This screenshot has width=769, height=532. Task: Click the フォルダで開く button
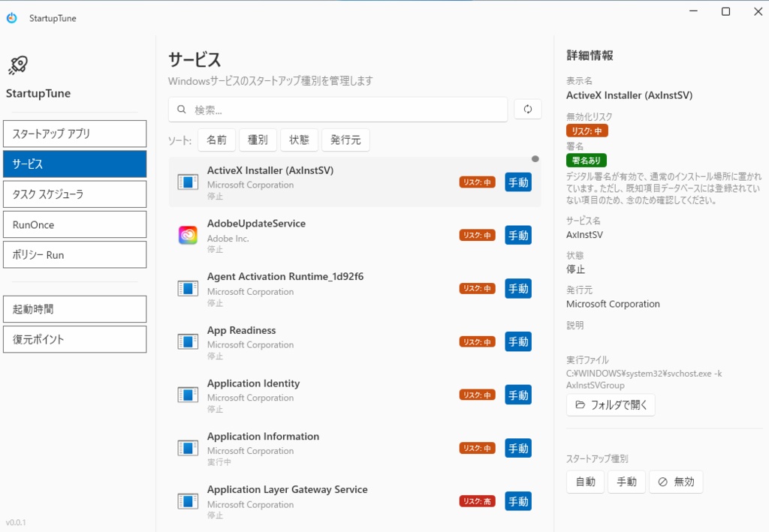(x=611, y=404)
